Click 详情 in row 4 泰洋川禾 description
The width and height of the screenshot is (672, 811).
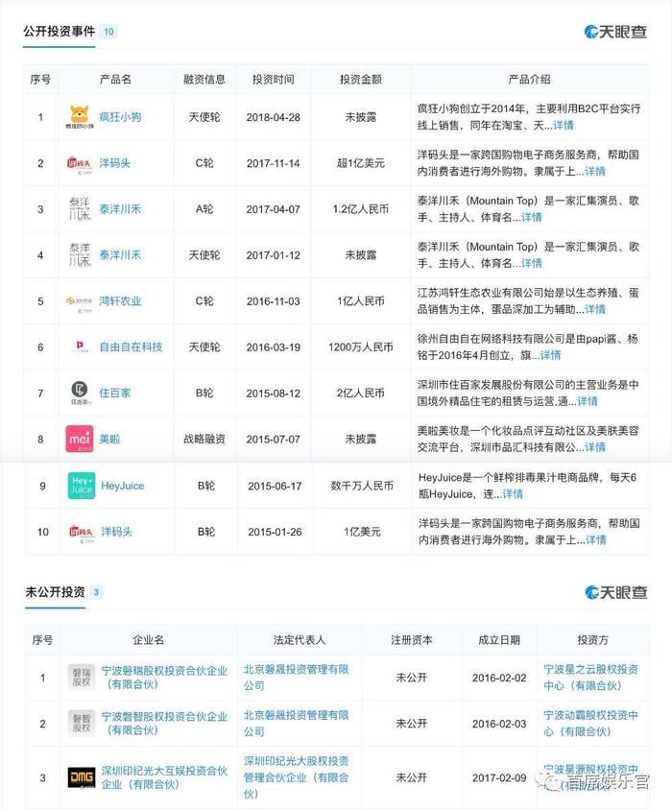coord(531,263)
